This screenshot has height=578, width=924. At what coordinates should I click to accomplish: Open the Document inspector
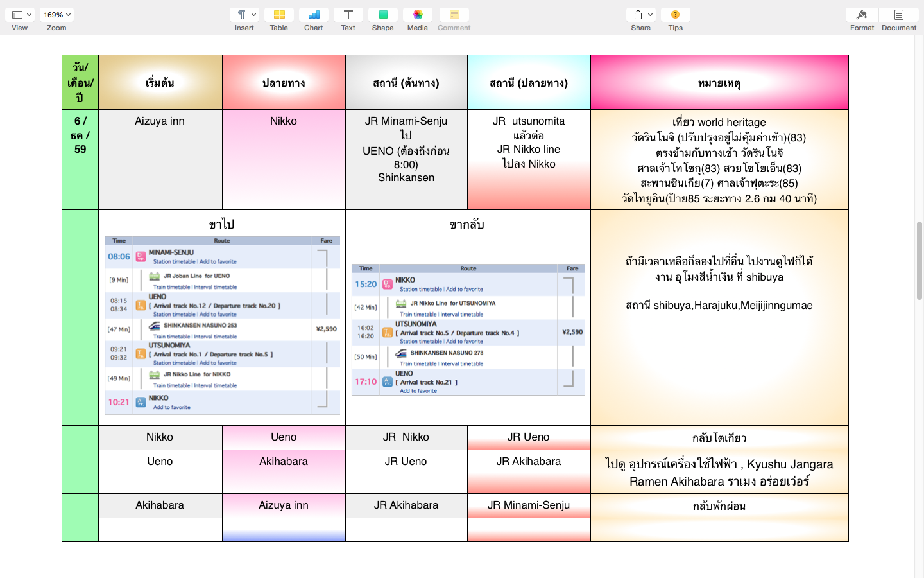899,15
